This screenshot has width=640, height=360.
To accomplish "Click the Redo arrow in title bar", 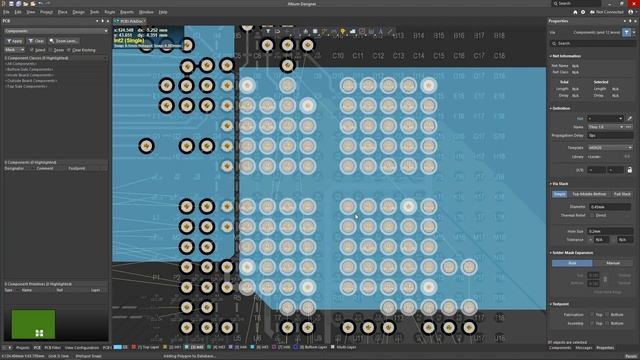I will pyautogui.click(x=48, y=4).
